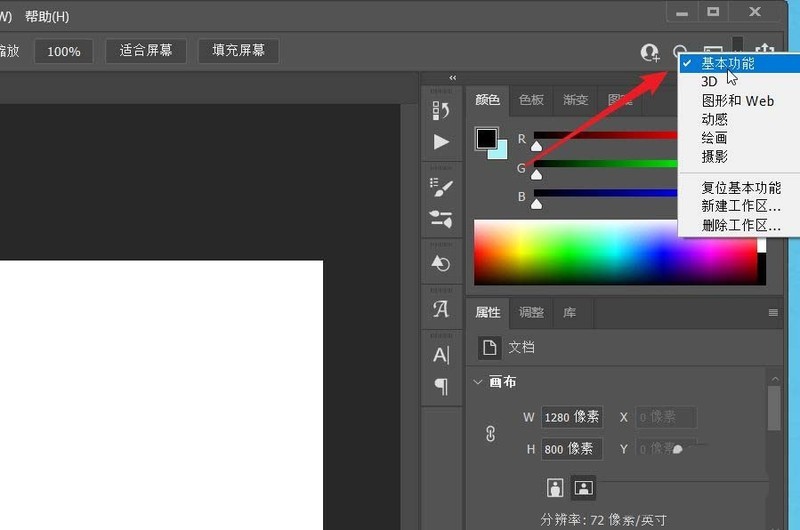Image resolution: width=800 pixels, height=530 pixels.
Task: Open the Properties panel flyout menu
Action: pyautogui.click(x=772, y=313)
